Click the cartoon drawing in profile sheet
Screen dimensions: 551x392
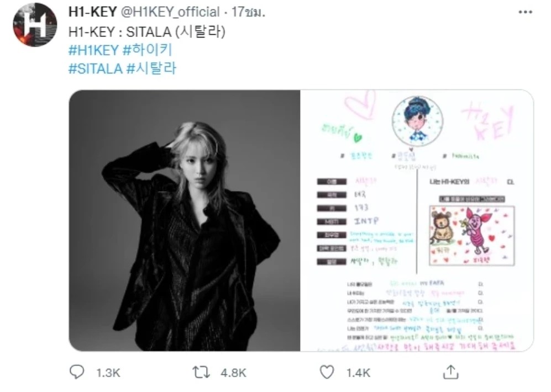[x=472, y=236]
